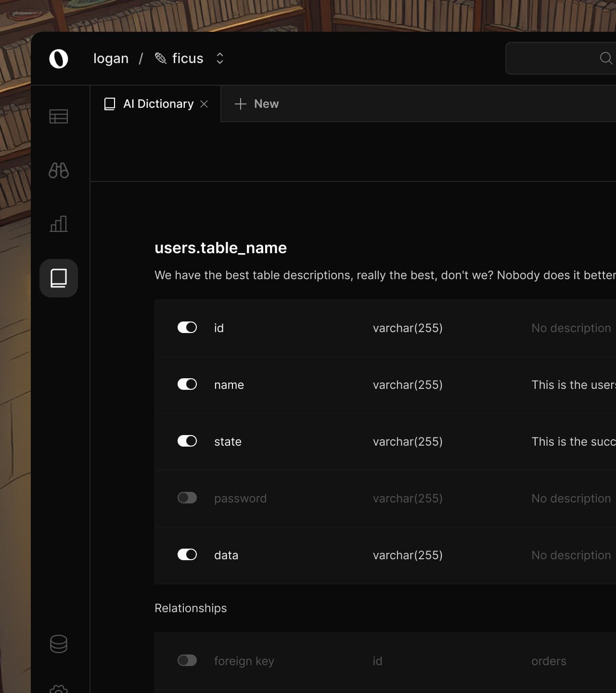Click the book icon in AI Dictionary tab
This screenshot has width=616, height=693.
[x=110, y=104]
